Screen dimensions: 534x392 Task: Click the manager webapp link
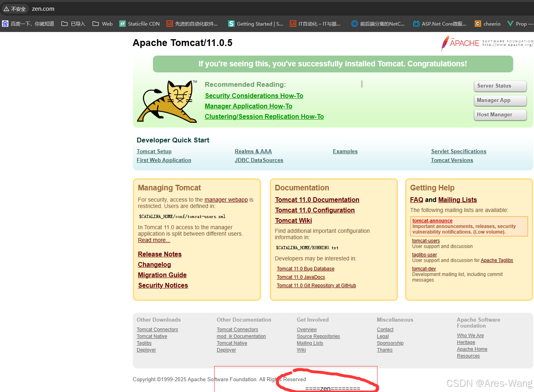point(226,200)
